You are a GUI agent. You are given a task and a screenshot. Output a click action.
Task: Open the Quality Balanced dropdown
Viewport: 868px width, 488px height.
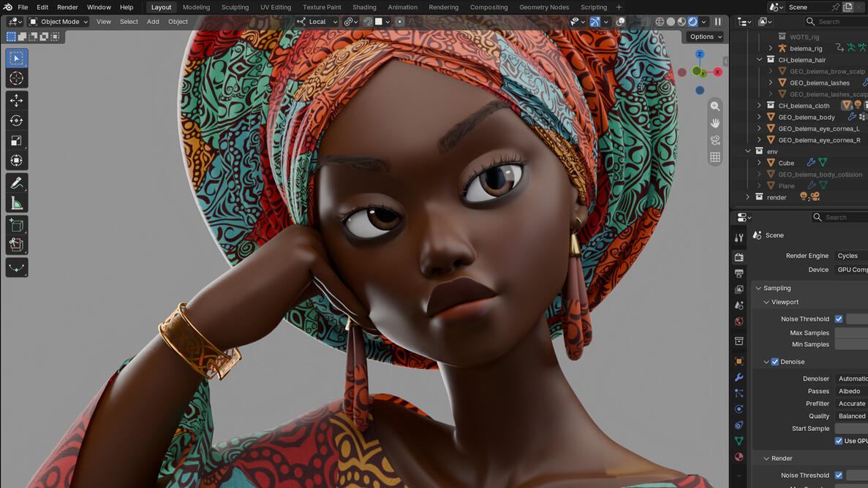tap(851, 416)
